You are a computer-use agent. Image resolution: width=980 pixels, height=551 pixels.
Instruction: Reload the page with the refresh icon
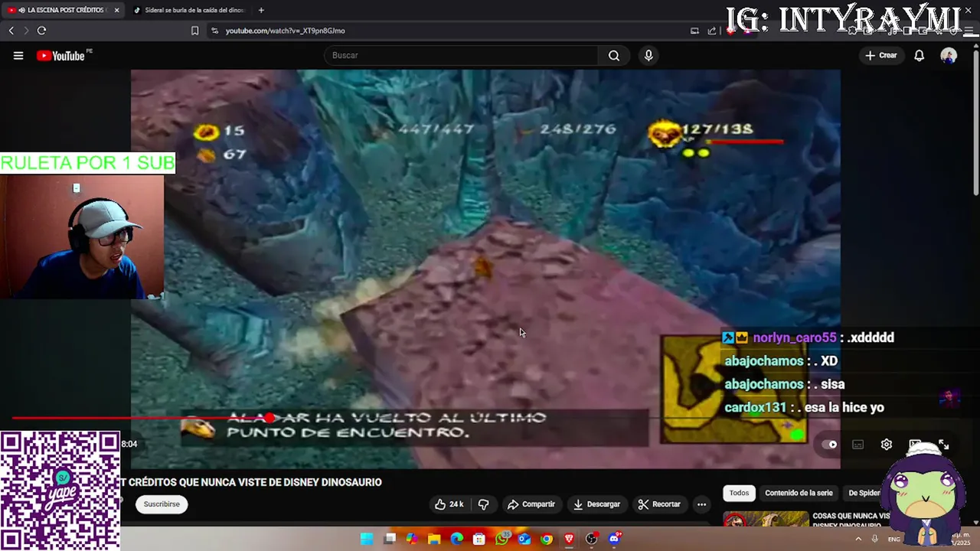[41, 31]
